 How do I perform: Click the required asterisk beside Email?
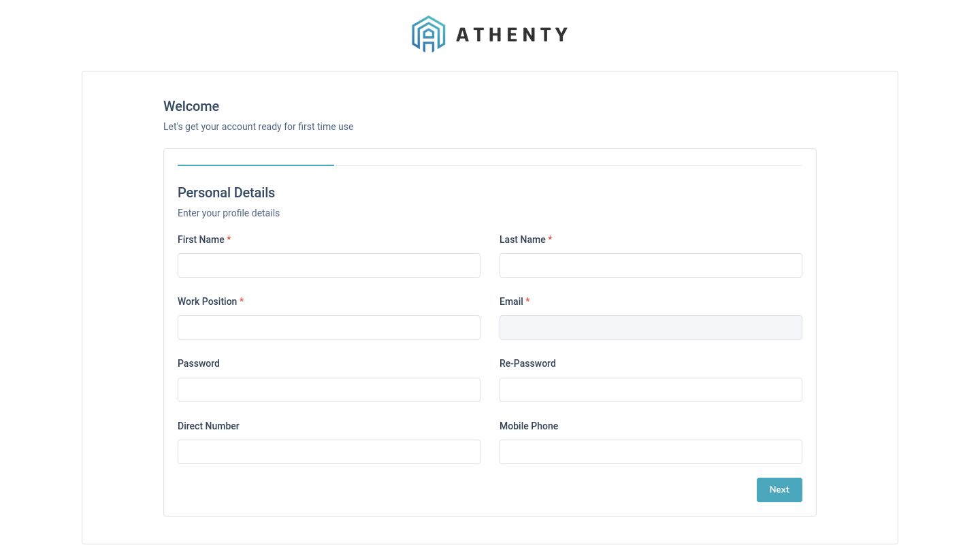click(527, 301)
